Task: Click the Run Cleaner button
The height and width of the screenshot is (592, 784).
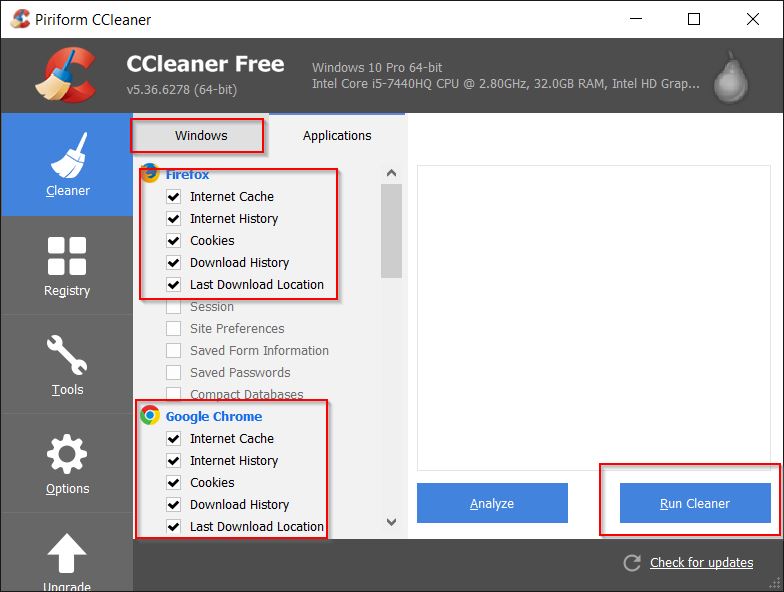Action: (x=695, y=503)
